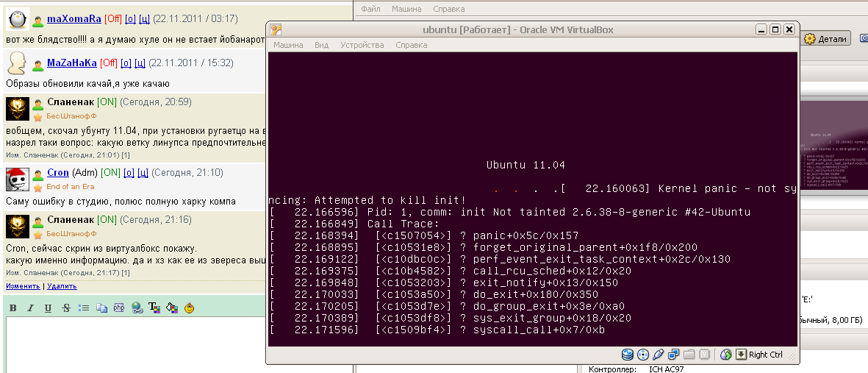The image size is (868, 373).
Task: Open MaZaHaKa user profile link
Action: (x=72, y=63)
